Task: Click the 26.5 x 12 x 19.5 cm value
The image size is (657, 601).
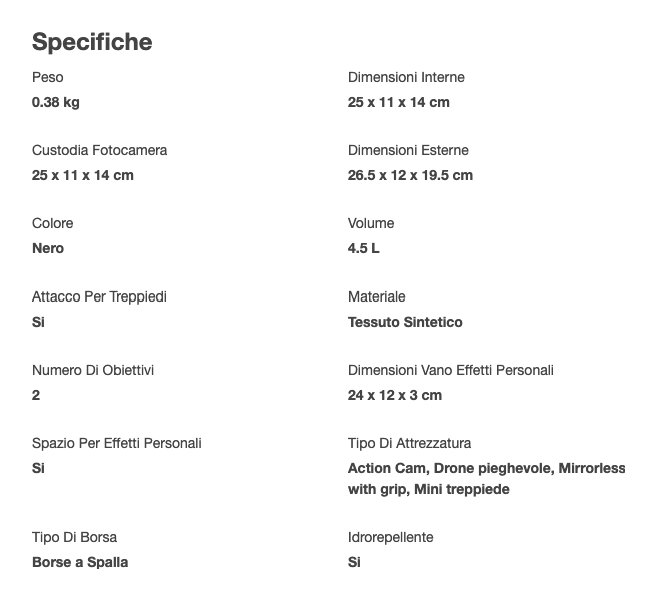Action: point(410,175)
